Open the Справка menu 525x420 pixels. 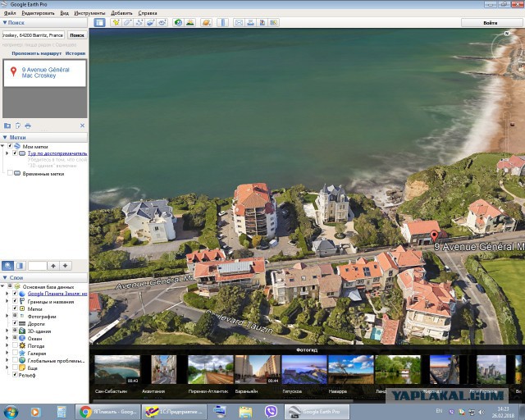pyautogui.click(x=148, y=13)
